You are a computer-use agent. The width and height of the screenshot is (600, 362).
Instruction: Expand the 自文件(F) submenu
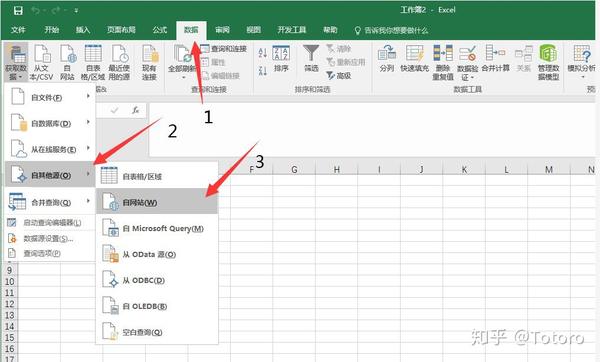pos(50,97)
